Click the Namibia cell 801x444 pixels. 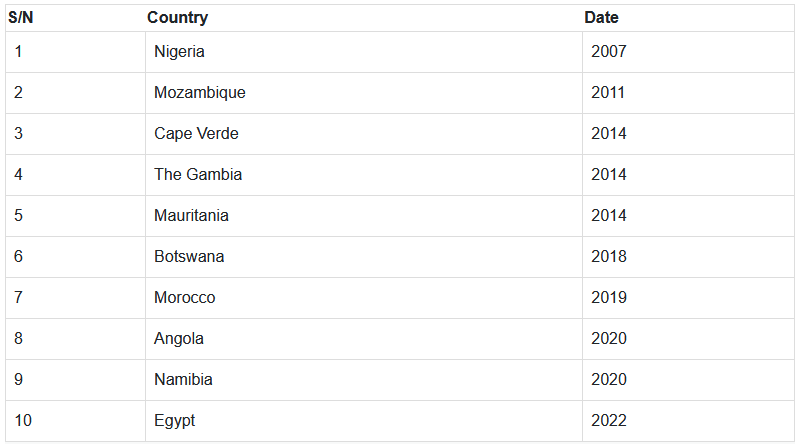183,380
